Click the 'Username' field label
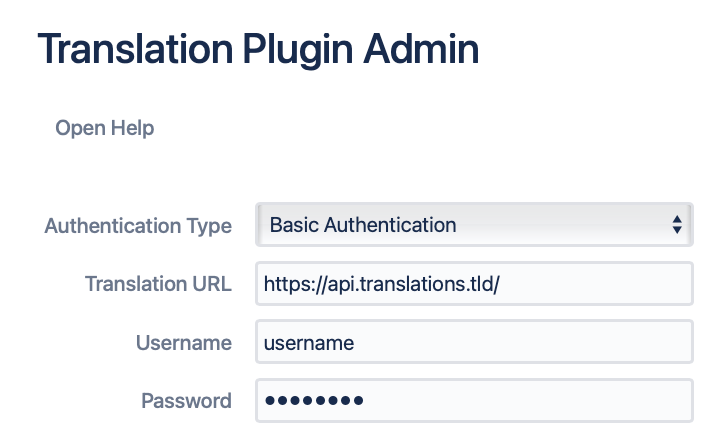The height and width of the screenshot is (431, 719). [x=184, y=343]
